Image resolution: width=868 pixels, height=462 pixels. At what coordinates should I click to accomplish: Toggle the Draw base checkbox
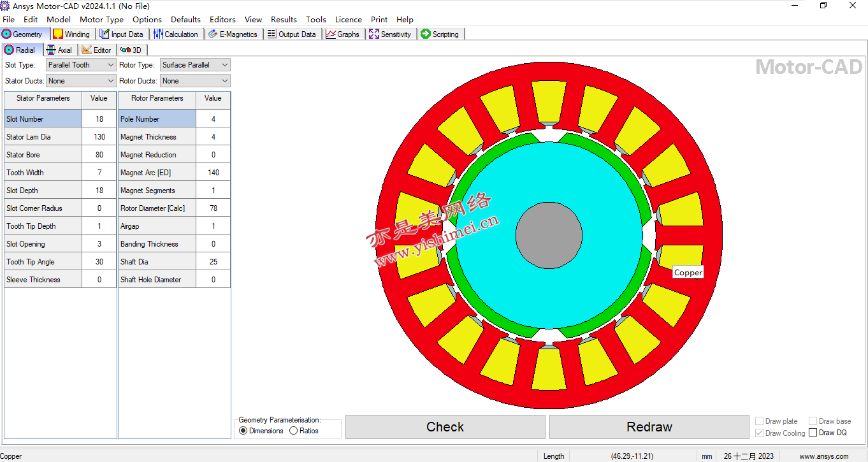[813, 421]
